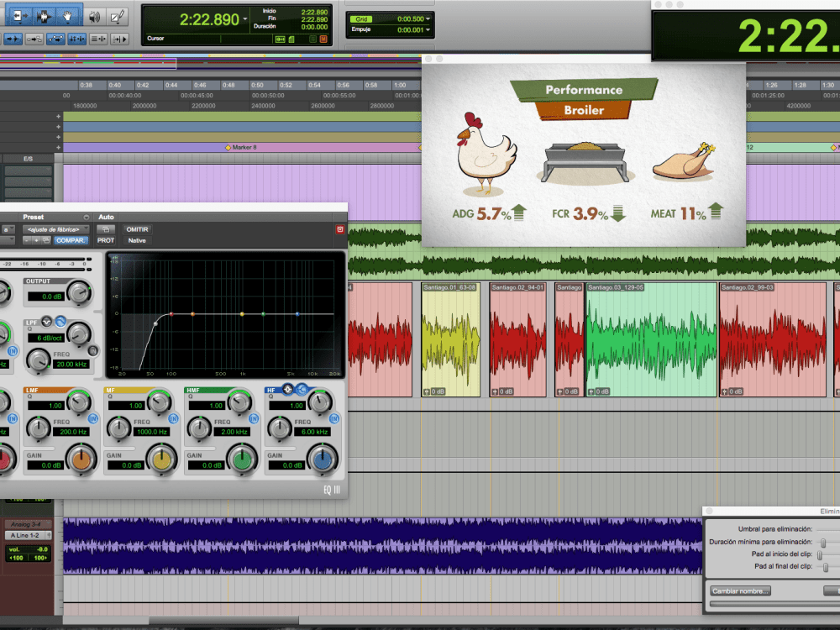Select the Selector waveform tool
The image size is (840, 630).
pos(44,16)
